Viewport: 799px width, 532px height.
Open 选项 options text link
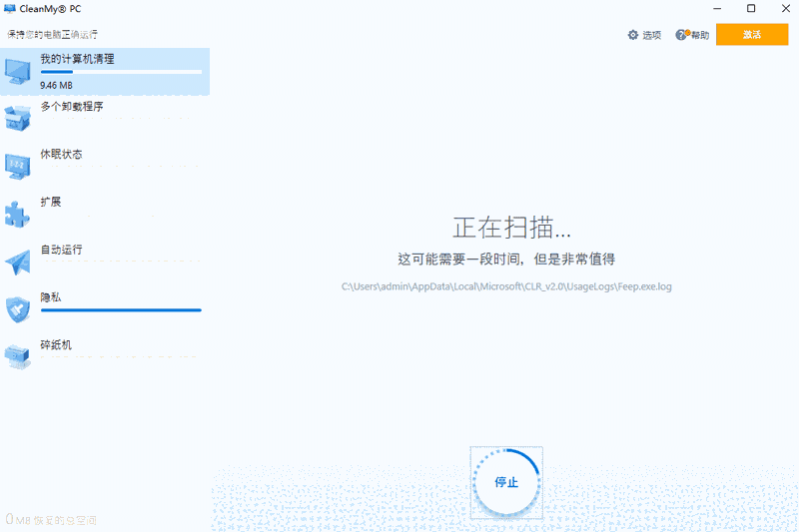[652, 35]
